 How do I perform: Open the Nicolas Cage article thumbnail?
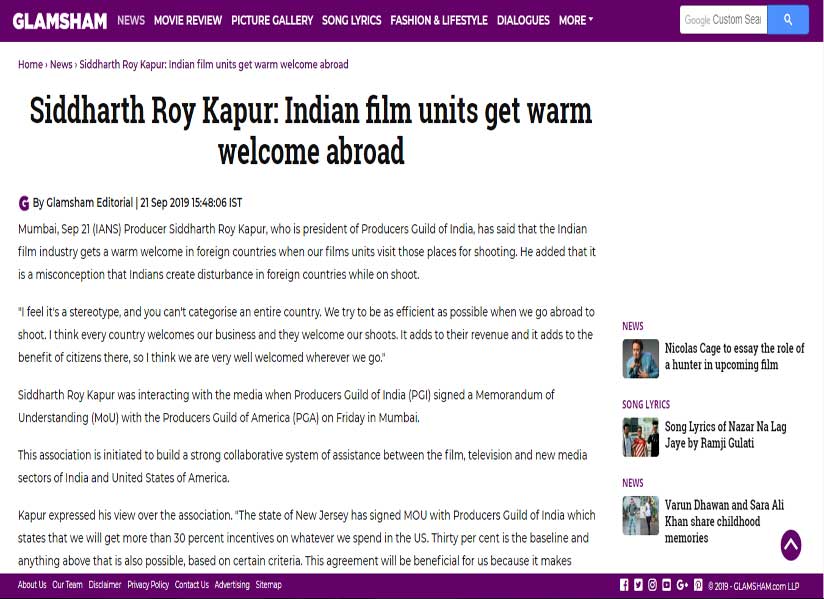pos(641,358)
